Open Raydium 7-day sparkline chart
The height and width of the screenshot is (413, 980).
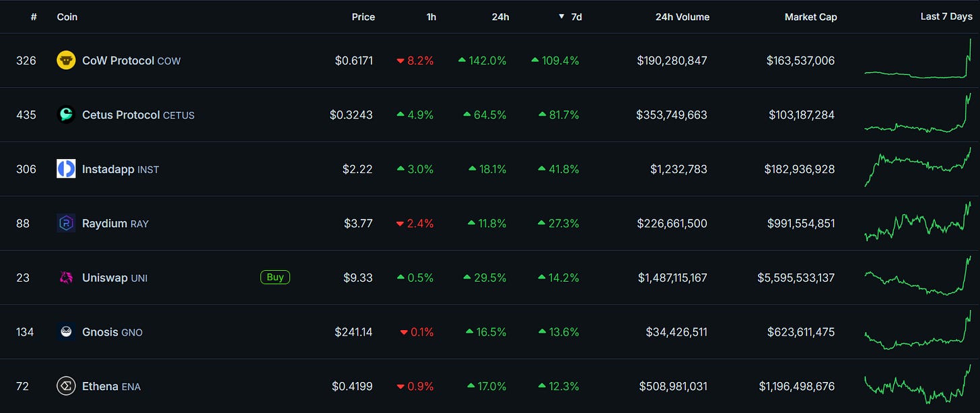pyautogui.click(x=918, y=221)
